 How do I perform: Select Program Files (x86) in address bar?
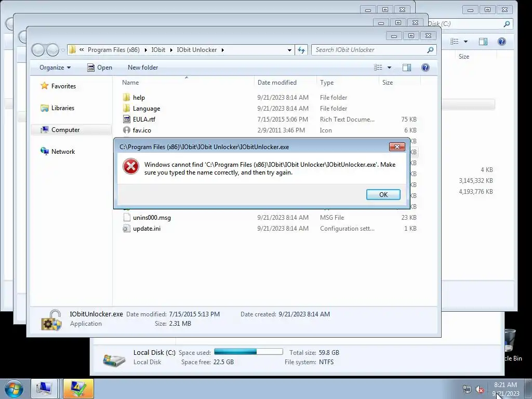(114, 50)
